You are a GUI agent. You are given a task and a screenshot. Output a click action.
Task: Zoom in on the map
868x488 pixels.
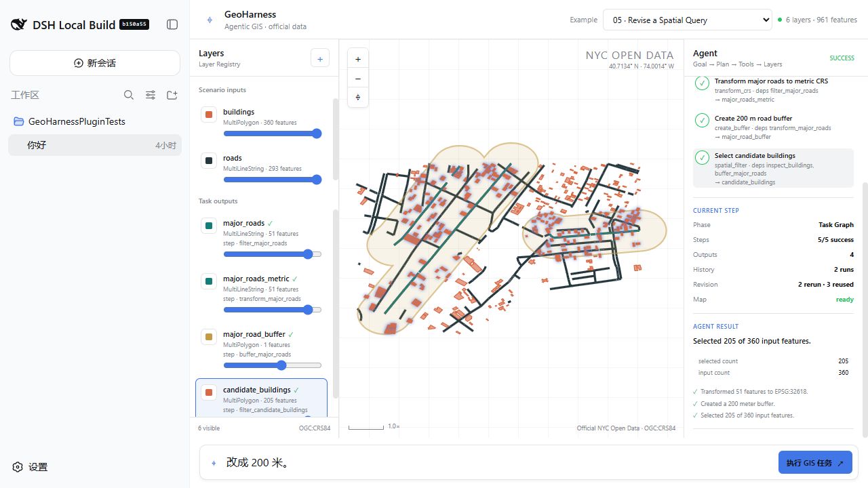358,59
